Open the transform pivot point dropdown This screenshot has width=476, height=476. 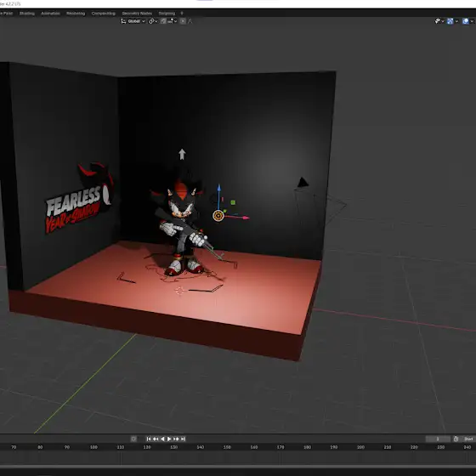pyautogui.click(x=153, y=21)
